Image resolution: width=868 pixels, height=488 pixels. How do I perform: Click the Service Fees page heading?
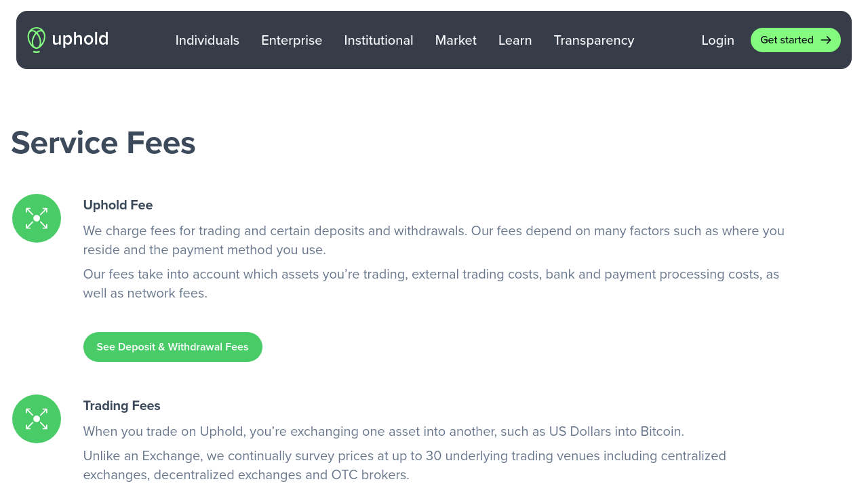[x=103, y=143]
